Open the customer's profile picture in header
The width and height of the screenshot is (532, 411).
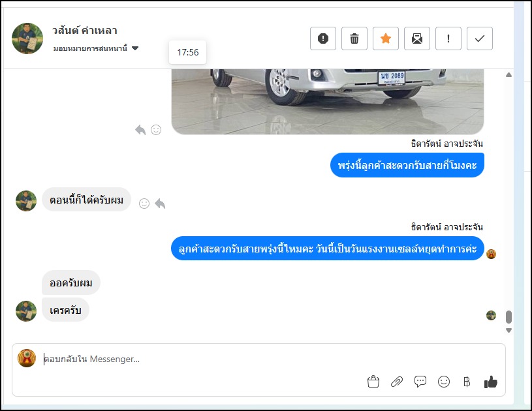coord(27,38)
